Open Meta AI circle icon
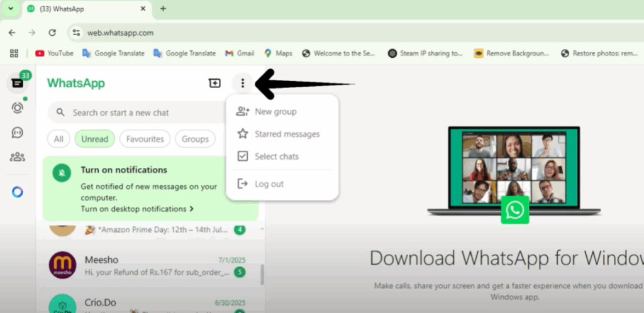 pyautogui.click(x=18, y=192)
